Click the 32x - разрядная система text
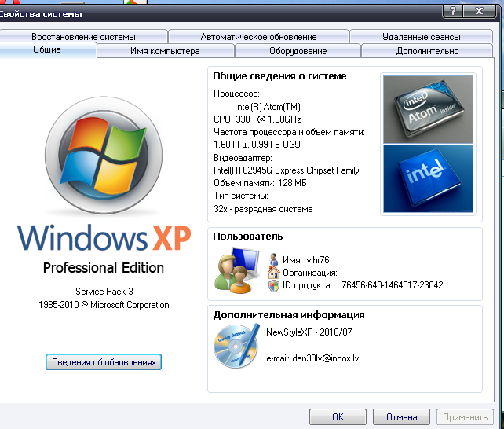The height and width of the screenshot is (429, 504). point(263,209)
